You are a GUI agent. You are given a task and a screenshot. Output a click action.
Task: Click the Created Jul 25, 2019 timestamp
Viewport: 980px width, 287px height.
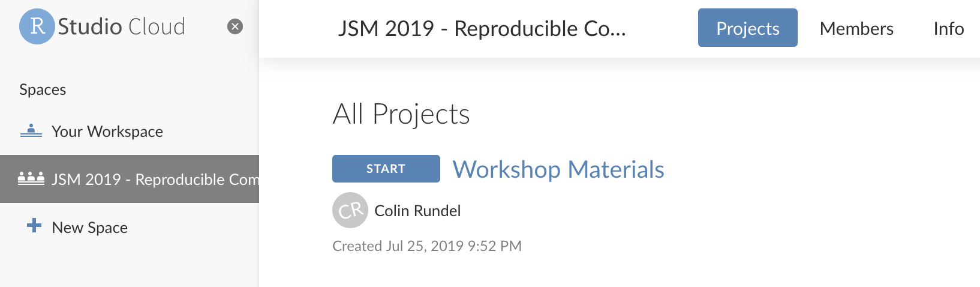pyautogui.click(x=427, y=246)
